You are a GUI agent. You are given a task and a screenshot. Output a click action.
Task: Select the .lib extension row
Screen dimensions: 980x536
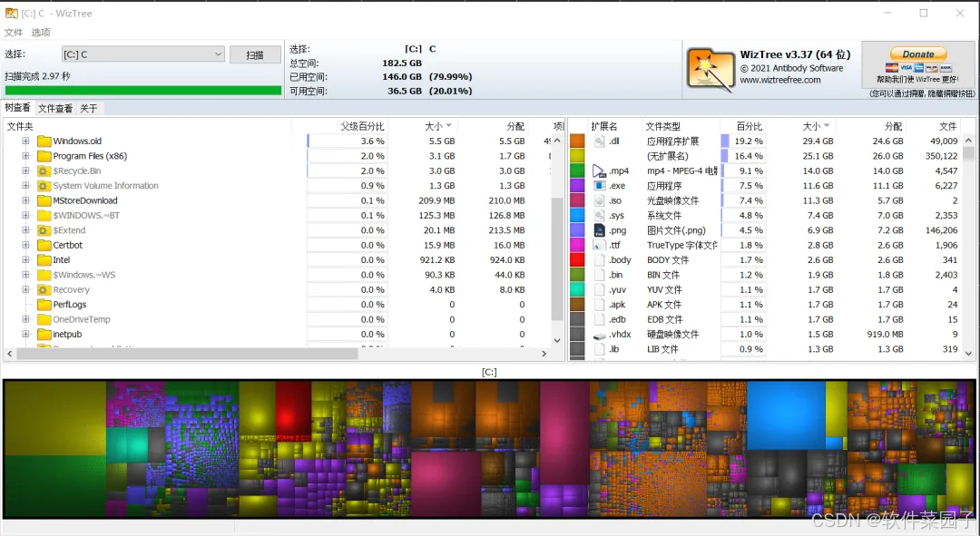(766, 349)
